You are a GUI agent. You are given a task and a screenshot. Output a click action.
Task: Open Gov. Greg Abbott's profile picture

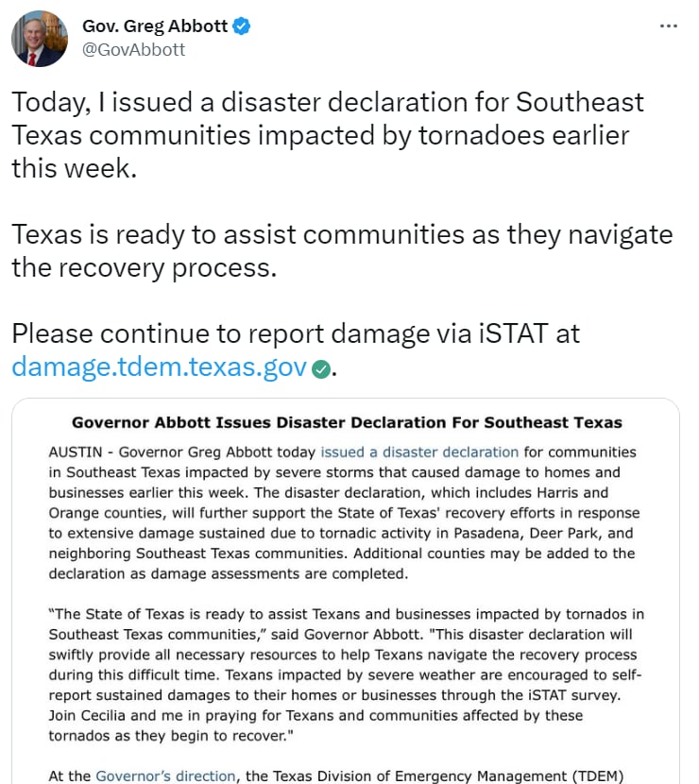pos(40,39)
